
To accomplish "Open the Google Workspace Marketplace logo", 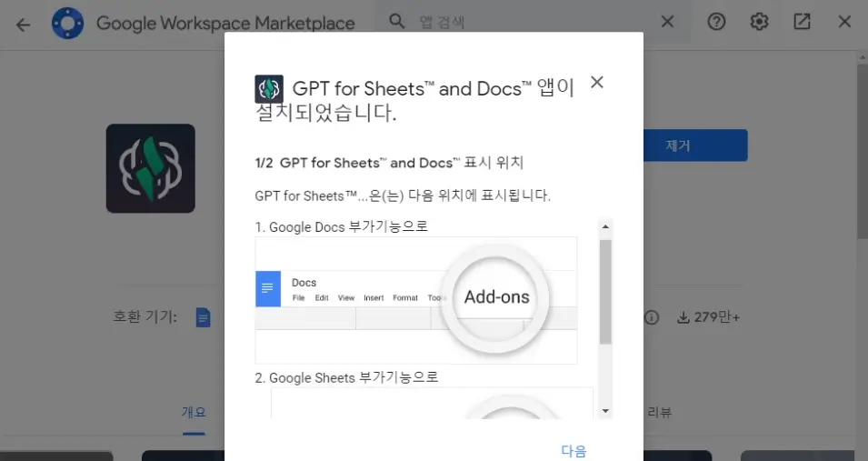I will click(x=67, y=24).
